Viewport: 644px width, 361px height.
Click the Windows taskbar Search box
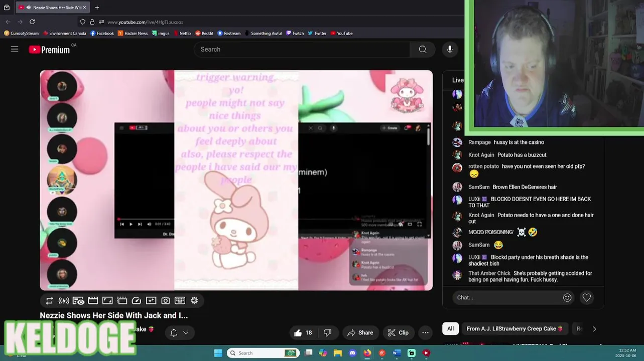click(x=263, y=353)
